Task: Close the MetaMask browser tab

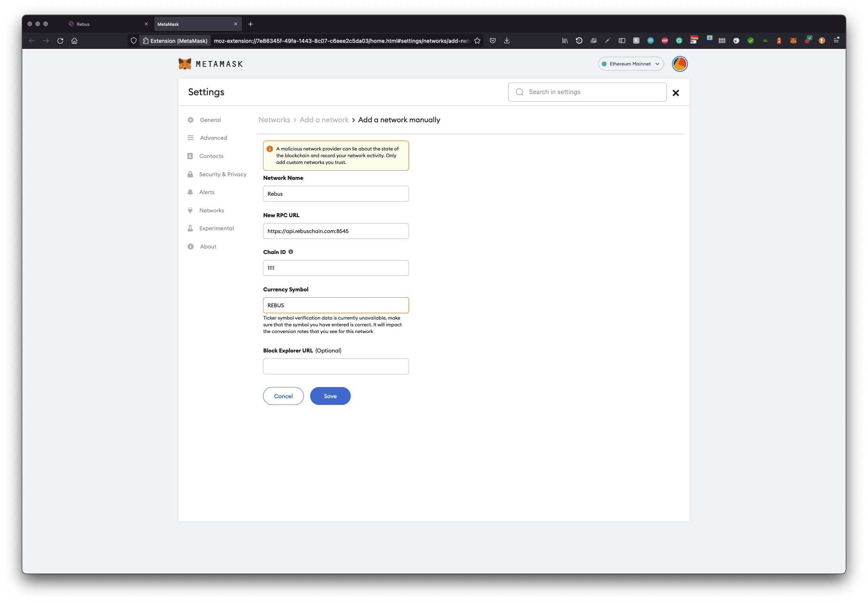Action: pos(236,24)
